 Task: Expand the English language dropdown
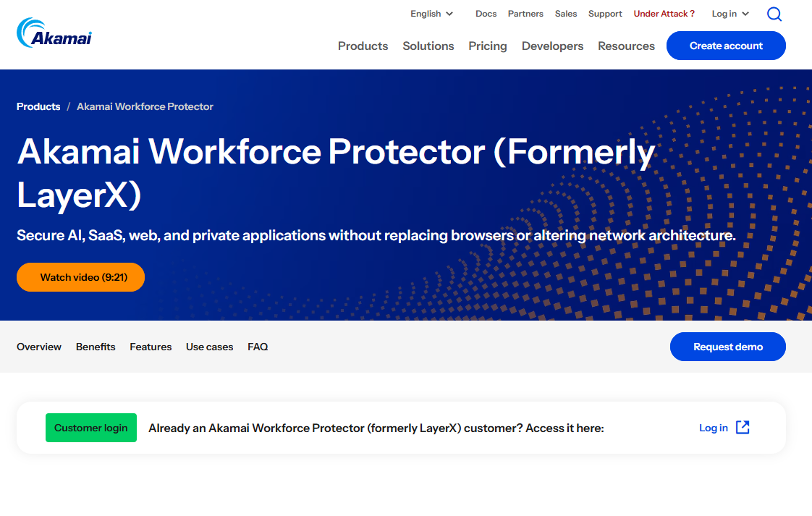coord(431,14)
